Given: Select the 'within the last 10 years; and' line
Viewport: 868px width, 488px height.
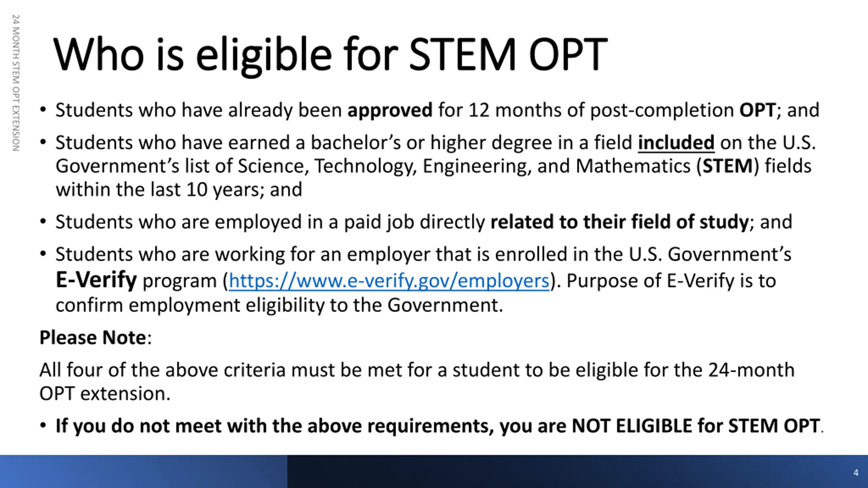Looking at the screenshot, I should point(179,189).
